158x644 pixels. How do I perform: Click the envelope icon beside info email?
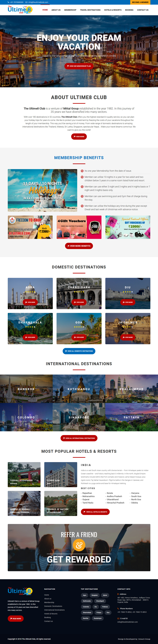pos(26,2)
